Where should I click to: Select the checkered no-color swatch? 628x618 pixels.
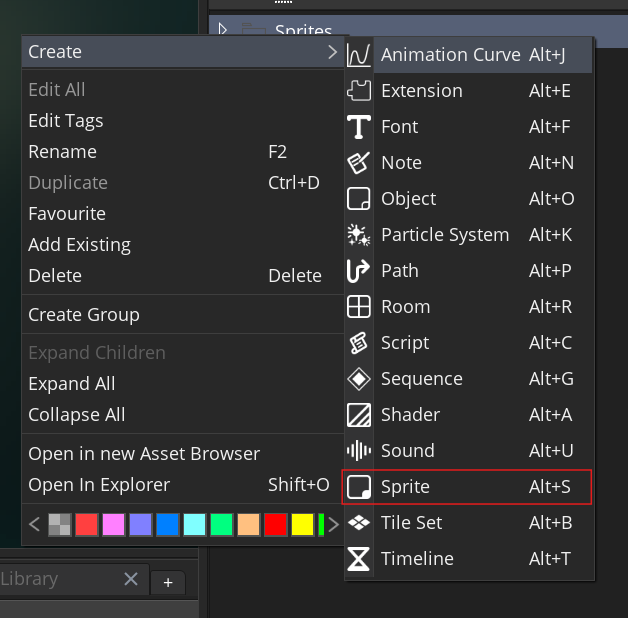(x=60, y=524)
